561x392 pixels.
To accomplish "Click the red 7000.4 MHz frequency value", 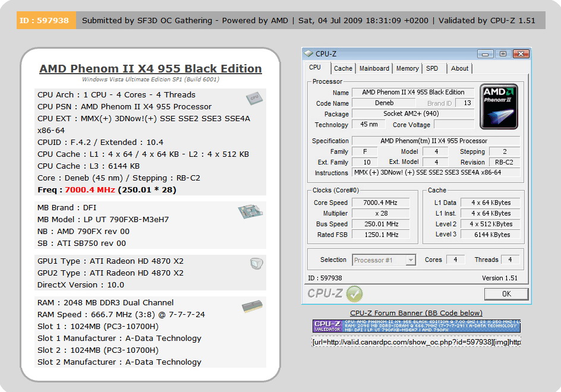I will 90,190.
